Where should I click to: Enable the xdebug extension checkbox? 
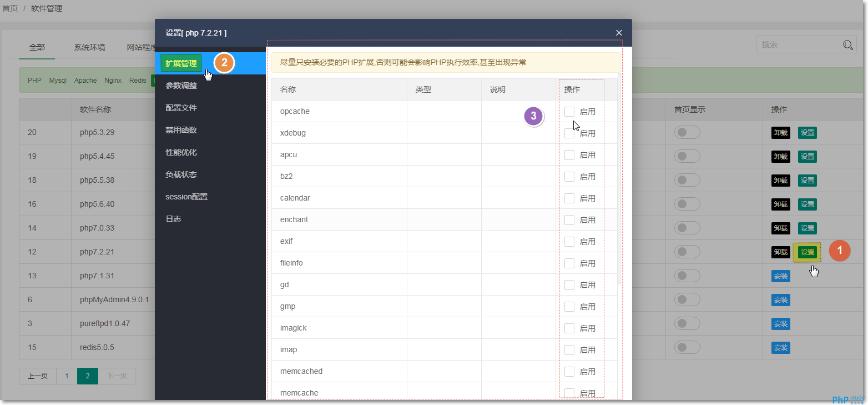[569, 133]
